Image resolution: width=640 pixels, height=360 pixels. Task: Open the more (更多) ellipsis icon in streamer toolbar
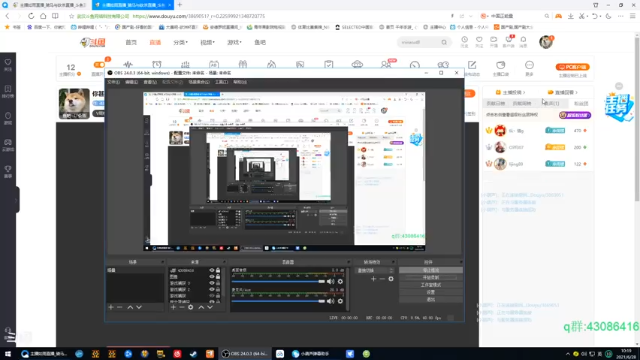[529, 65]
